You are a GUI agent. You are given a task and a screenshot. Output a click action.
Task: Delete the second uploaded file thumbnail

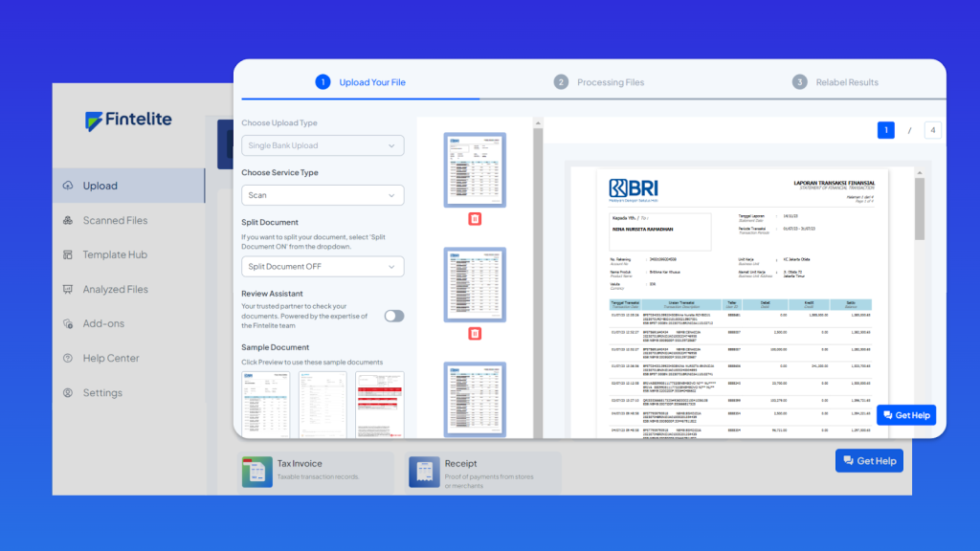click(475, 333)
